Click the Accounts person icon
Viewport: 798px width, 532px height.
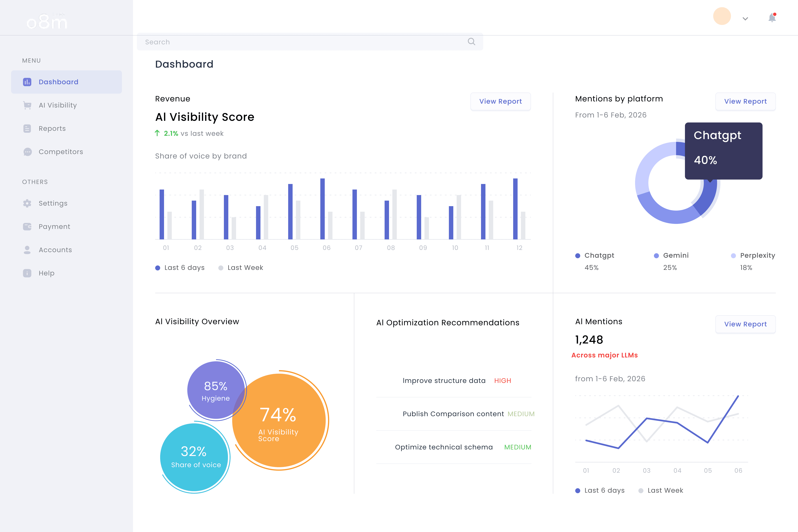(27, 250)
